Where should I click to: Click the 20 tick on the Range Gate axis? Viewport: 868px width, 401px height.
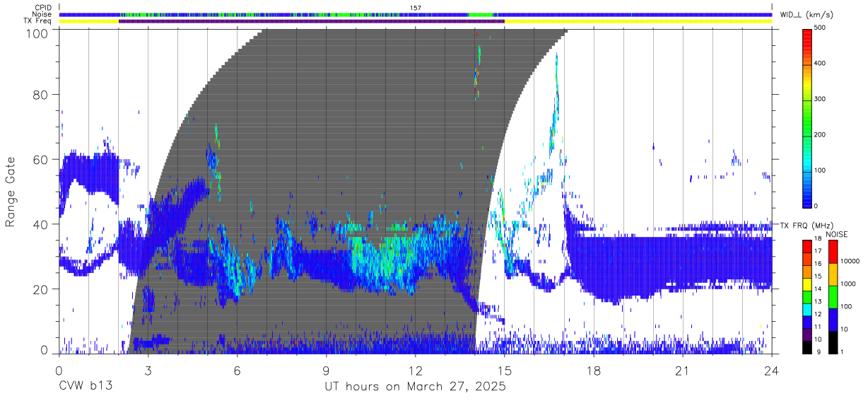pyautogui.click(x=40, y=289)
